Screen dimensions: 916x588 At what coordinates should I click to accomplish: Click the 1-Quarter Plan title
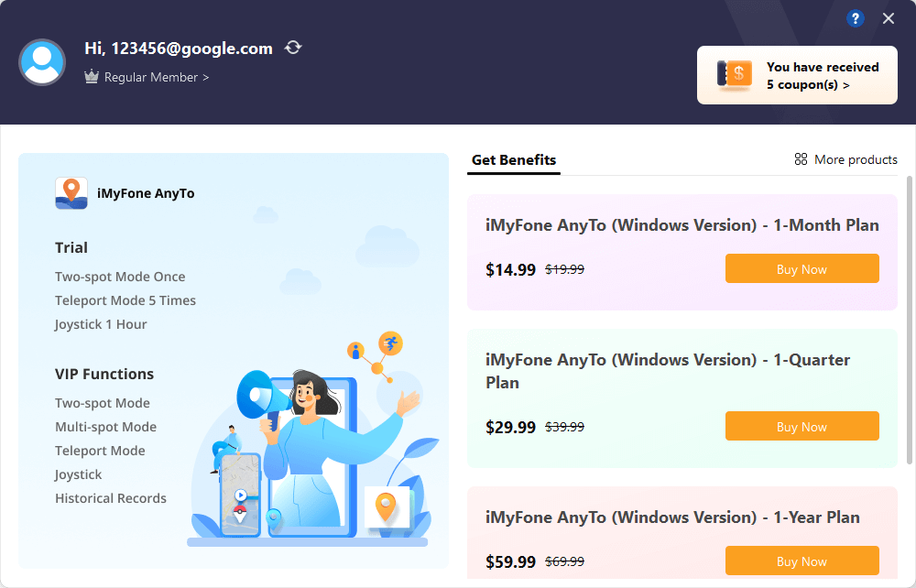(x=668, y=371)
